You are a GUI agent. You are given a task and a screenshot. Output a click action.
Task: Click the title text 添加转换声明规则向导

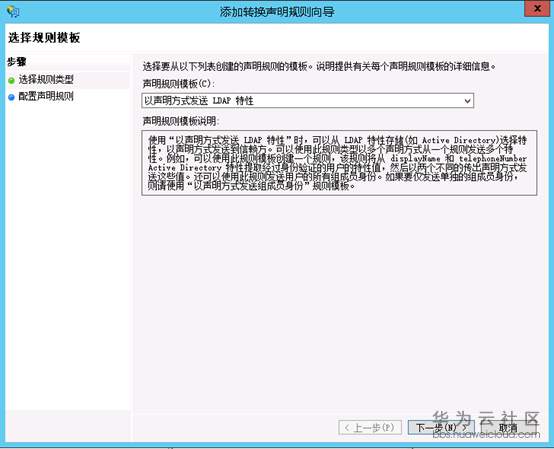[277, 12]
